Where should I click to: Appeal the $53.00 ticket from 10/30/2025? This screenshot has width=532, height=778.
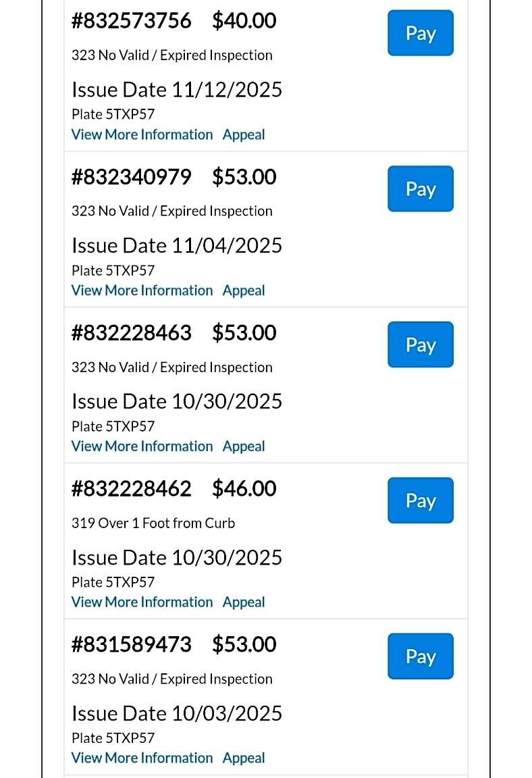coord(244,446)
